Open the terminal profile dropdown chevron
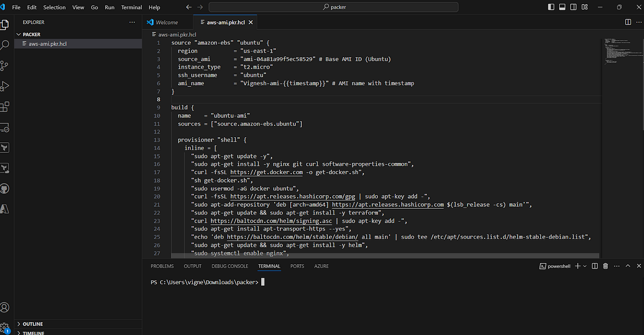The height and width of the screenshot is (335, 644). (x=584, y=266)
